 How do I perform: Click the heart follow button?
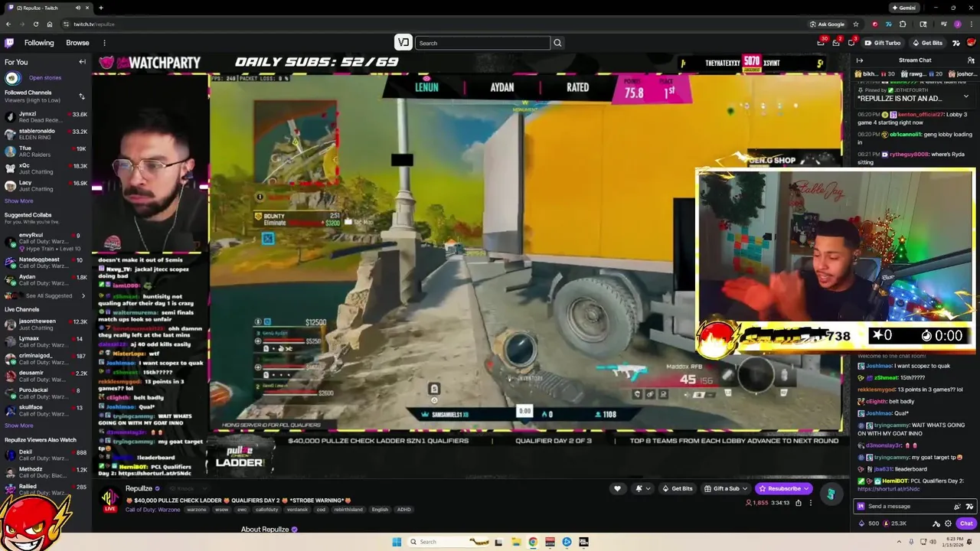[x=617, y=488]
